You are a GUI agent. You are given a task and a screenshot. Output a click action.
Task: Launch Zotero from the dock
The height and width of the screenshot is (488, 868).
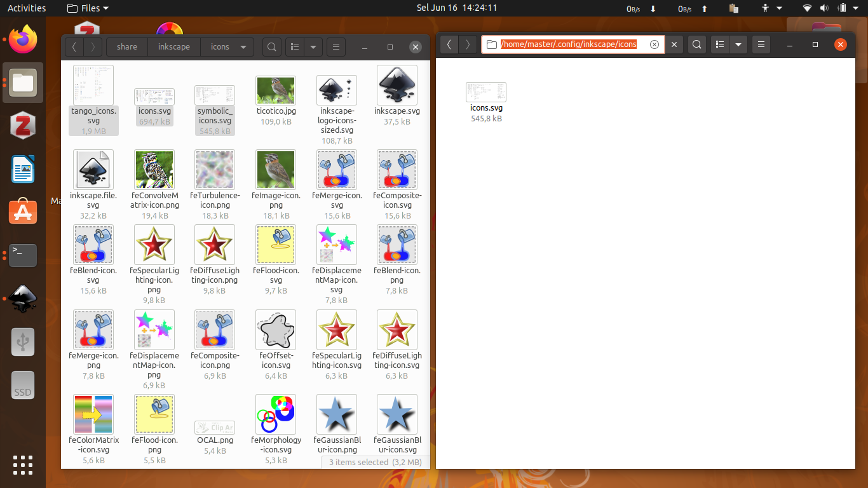[22, 125]
